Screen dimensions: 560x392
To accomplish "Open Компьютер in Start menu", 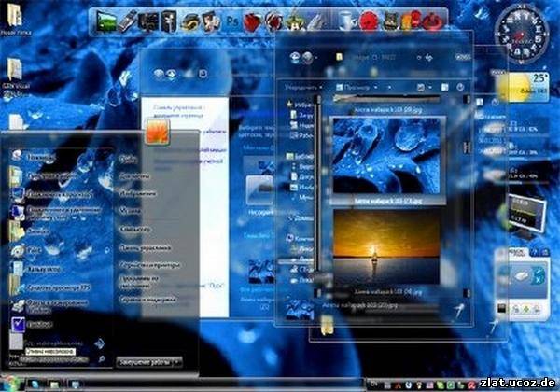I will 134,229.
